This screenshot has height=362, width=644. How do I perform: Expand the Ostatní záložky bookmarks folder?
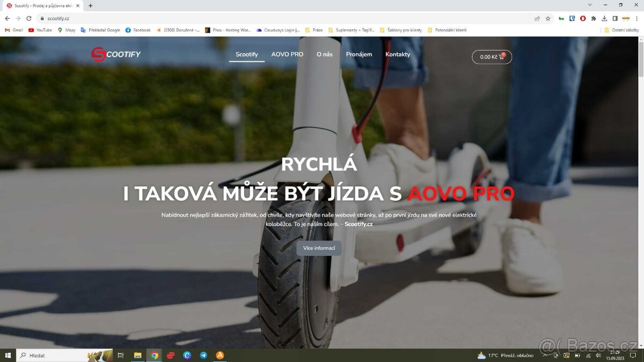[x=621, y=30]
